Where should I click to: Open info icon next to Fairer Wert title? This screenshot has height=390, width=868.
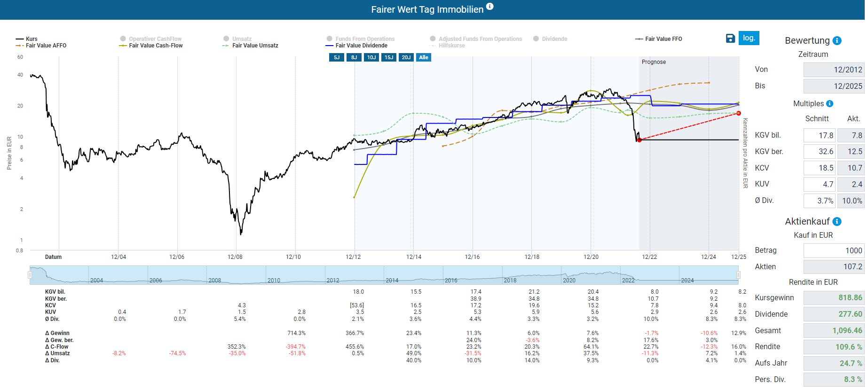tap(489, 7)
